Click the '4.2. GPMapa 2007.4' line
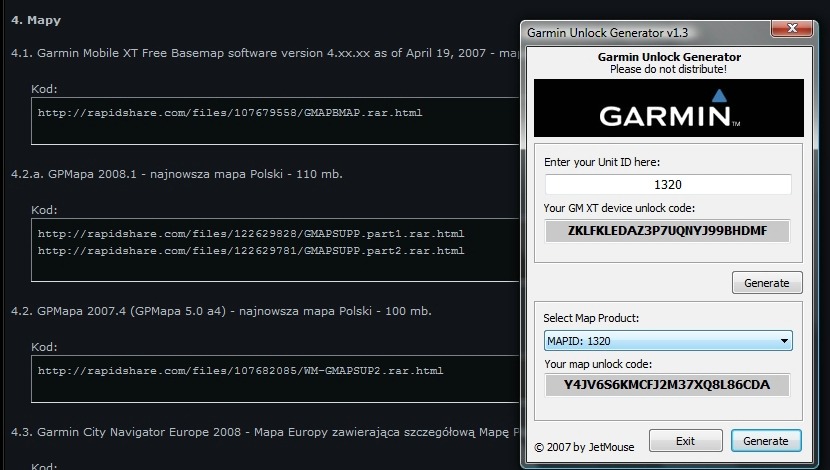This screenshot has width=830, height=470. 221,311
